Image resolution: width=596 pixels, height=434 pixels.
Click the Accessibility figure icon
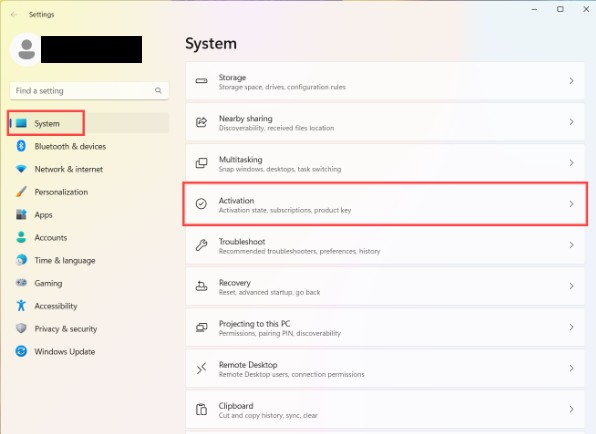coord(21,306)
